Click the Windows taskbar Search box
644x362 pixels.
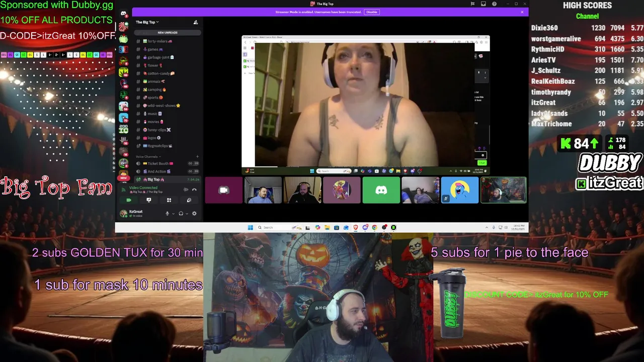click(280, 227)
